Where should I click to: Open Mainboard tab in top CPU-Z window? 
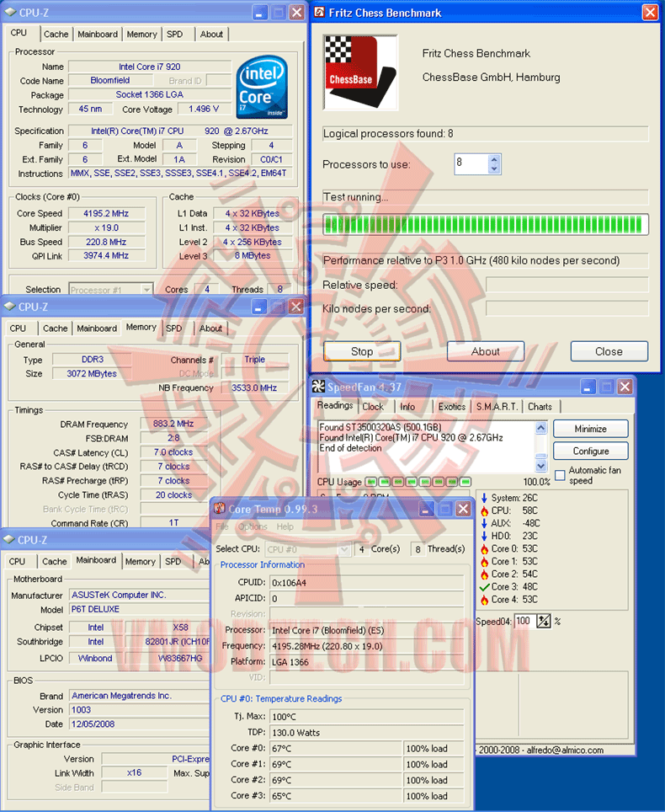click(x=98, y=35)
